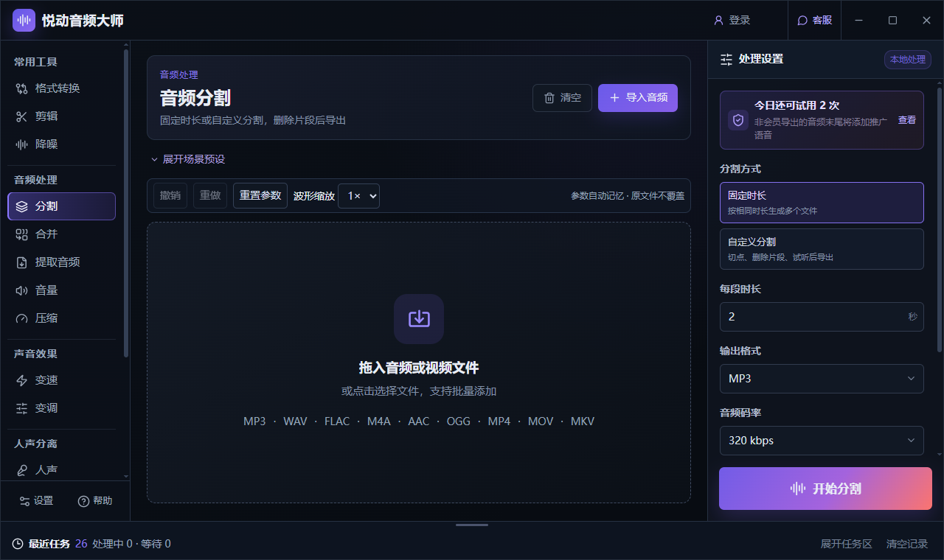Click 登录 to sign in
This screenshot has height=560, width=944.
(x=732, y=21)
